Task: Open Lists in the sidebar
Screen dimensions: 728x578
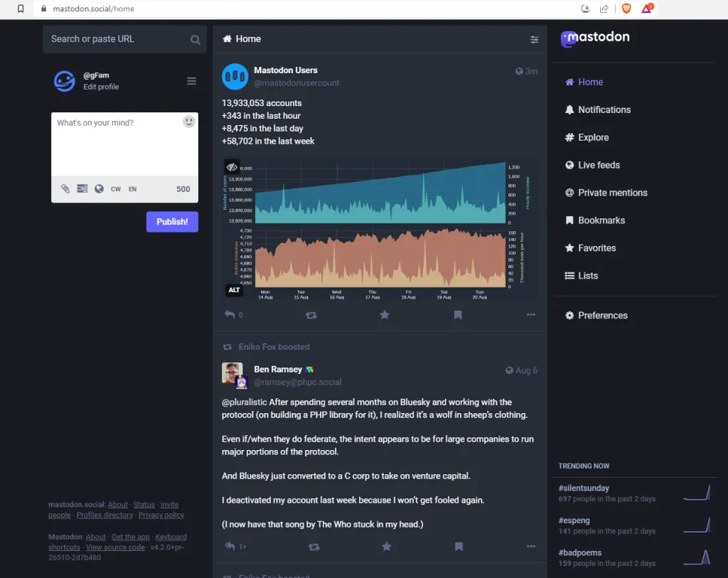Action: [x=582, y=276]
